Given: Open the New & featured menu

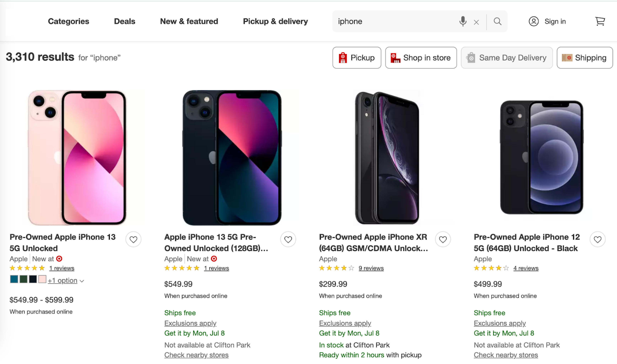Looking at the screenshot, I should click(x=189, y=21).
